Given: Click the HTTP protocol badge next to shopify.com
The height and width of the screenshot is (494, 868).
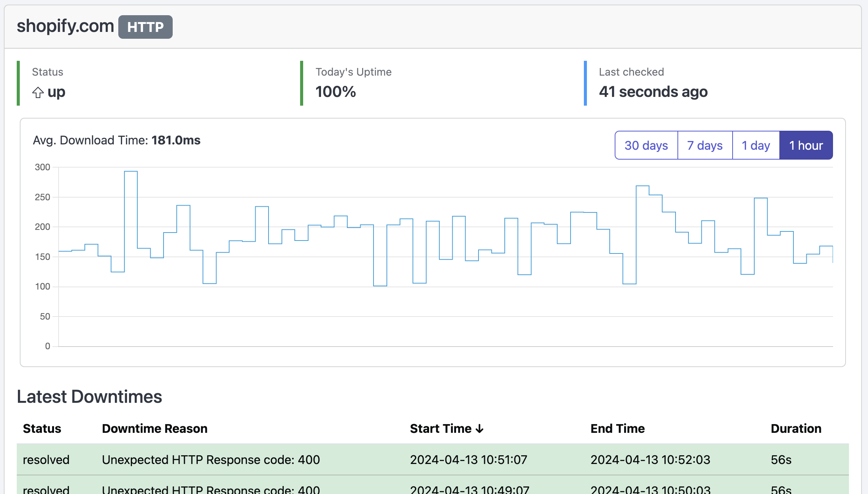Looking at the screenshot, I should [x=145, y=27].
